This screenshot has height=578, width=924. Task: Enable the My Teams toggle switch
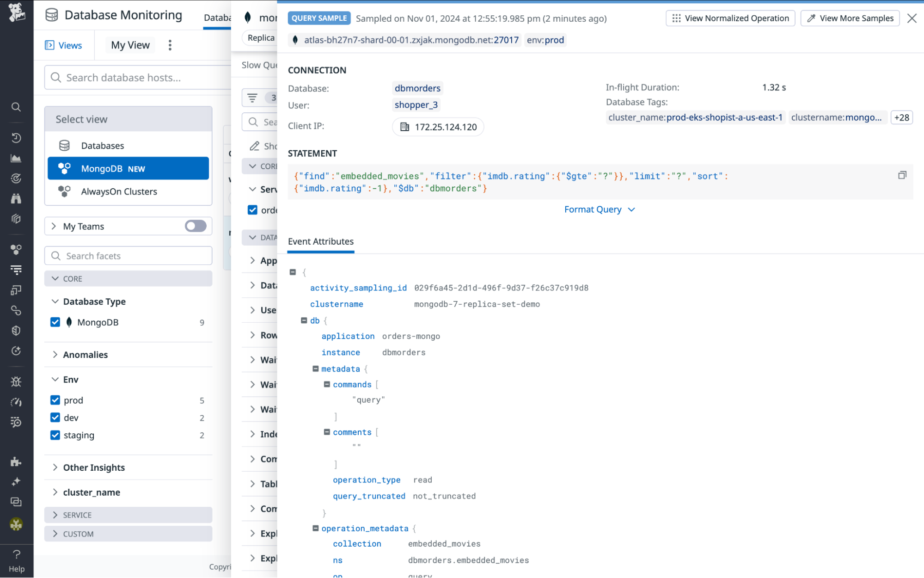pyautogui.click(x=195, y=226)
